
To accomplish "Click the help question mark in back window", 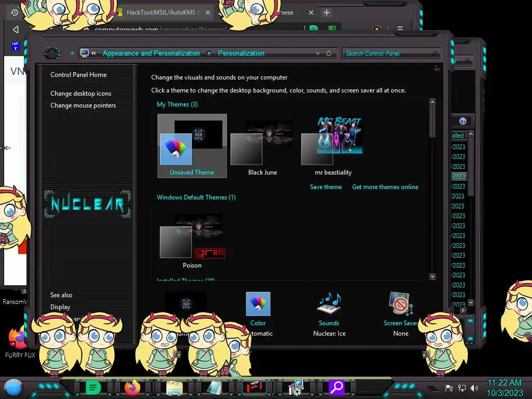I will 463,121.
